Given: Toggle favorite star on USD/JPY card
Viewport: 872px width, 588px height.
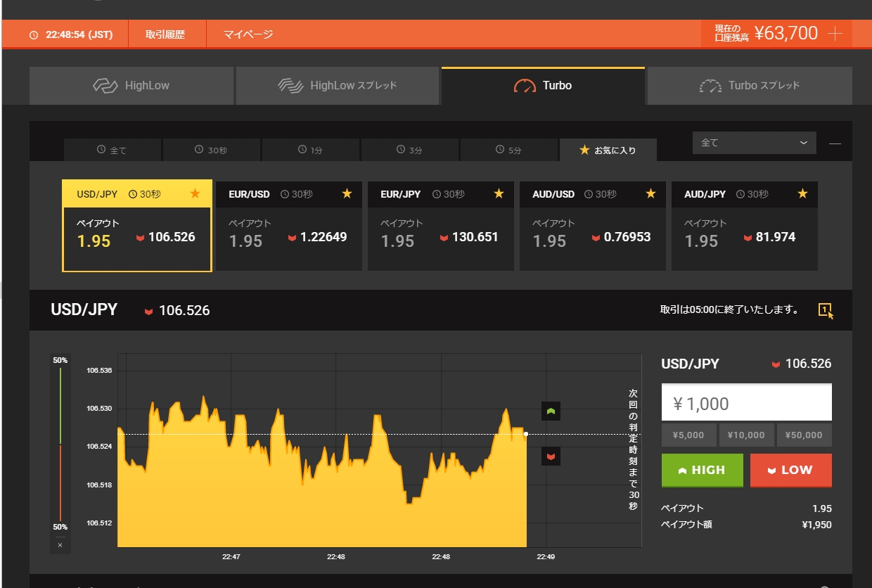Looking at the screenshot, I should (195, 193).
